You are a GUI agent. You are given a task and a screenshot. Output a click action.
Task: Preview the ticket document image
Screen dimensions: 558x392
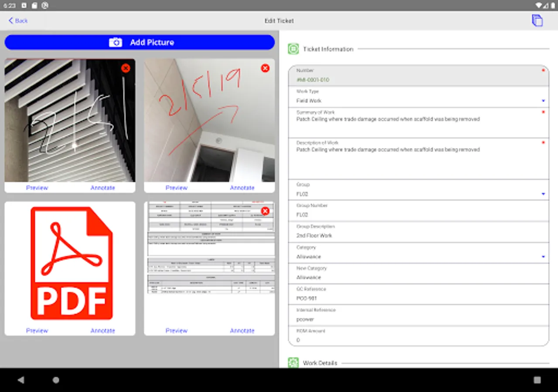click(177, 331)
